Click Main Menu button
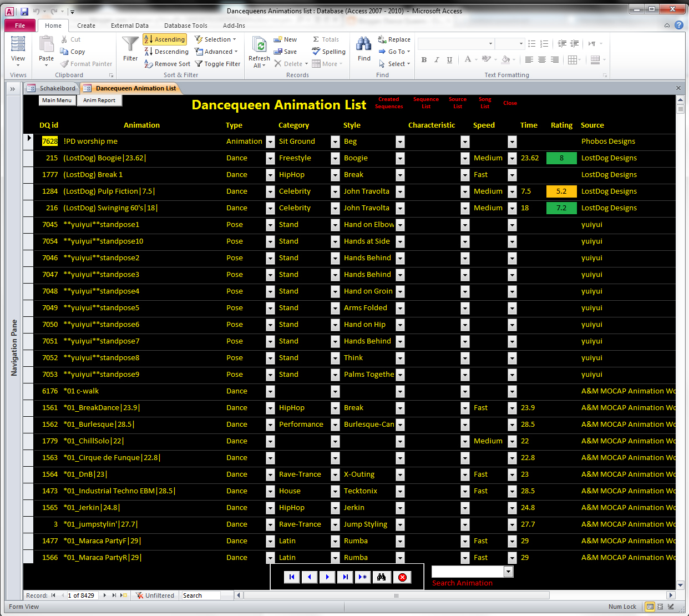 pyautogui.click(x=57, y=100)
